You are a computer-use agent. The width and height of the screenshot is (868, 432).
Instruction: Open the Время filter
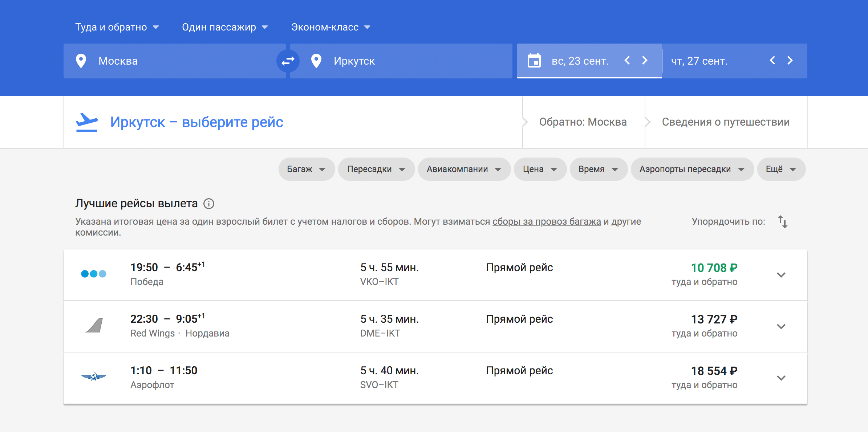(x=599, y=169)
